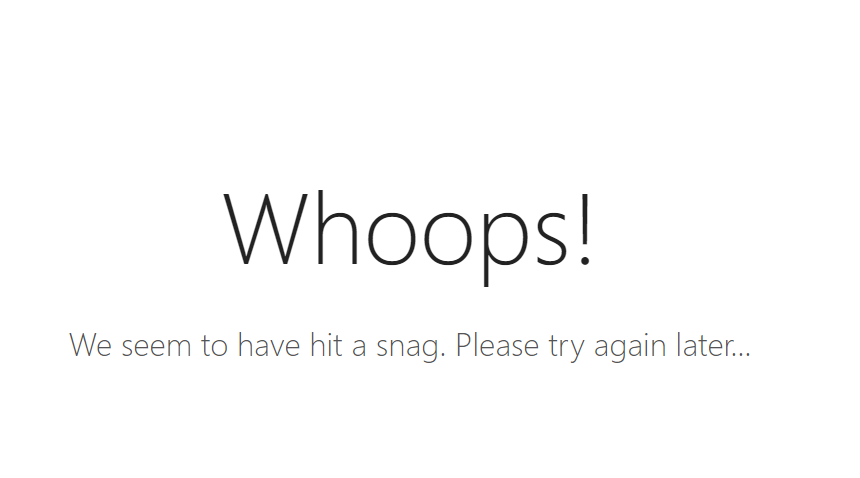Viewport: 860px width, 478px height.
Task: Select the word We in the message
Action: [90, 345]
